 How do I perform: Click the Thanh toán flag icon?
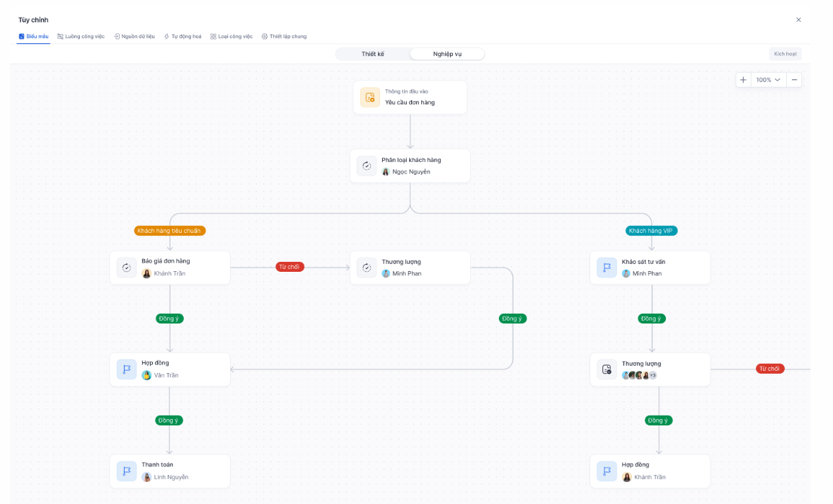tap(127, 471)
